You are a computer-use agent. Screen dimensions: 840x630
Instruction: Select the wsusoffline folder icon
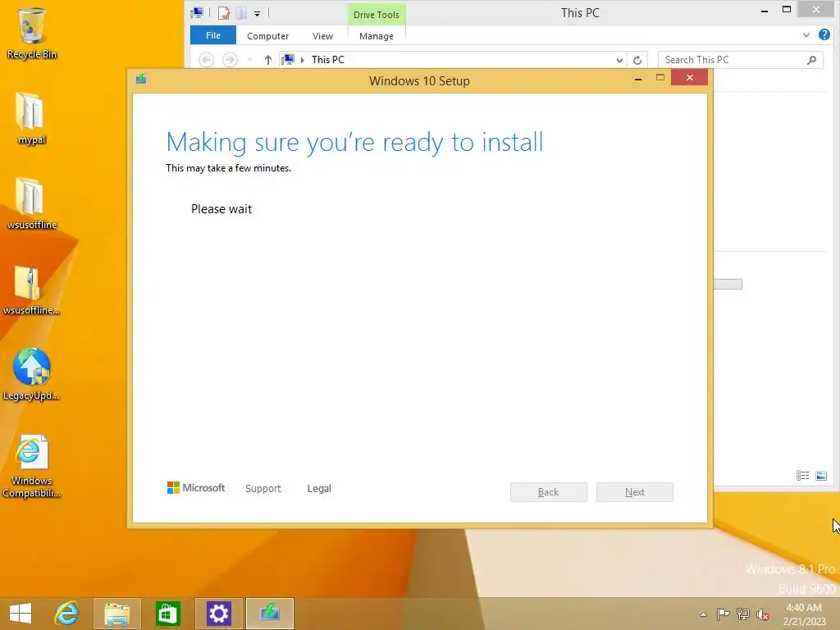32,203
